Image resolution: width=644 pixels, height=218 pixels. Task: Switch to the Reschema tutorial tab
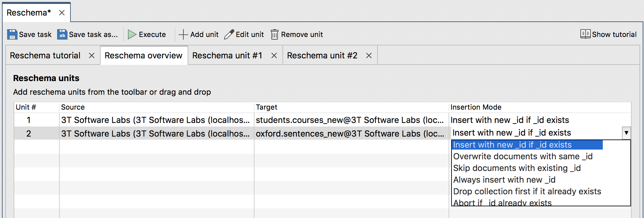45,55
